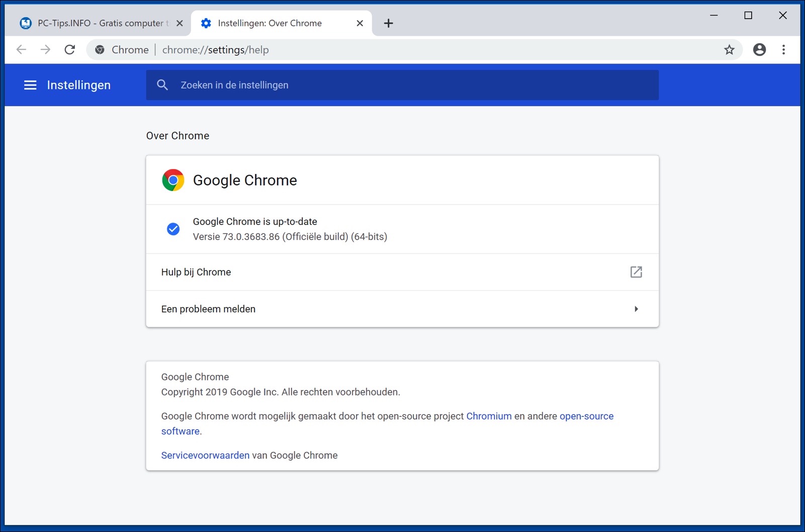805x532 pixels.
Task: Focus the Zoeken in de instellingen field
Action: tap(402, 85)
